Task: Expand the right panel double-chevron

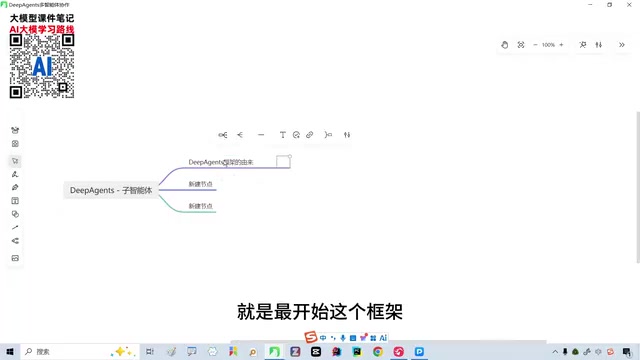Action: click(622, 45)
